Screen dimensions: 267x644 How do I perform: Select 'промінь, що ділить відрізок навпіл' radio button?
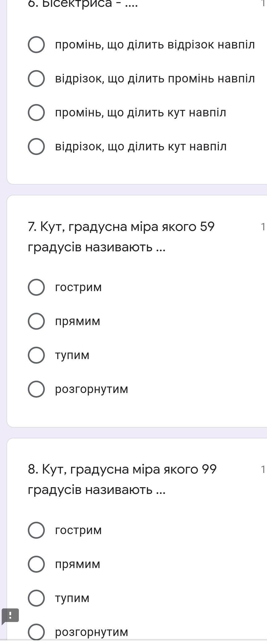(36, 45)
